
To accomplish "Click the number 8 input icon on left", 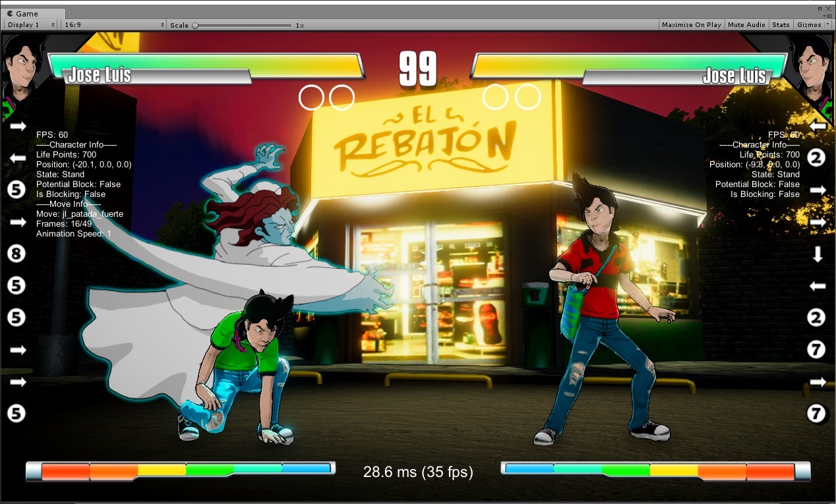I will tap(16, 253).
